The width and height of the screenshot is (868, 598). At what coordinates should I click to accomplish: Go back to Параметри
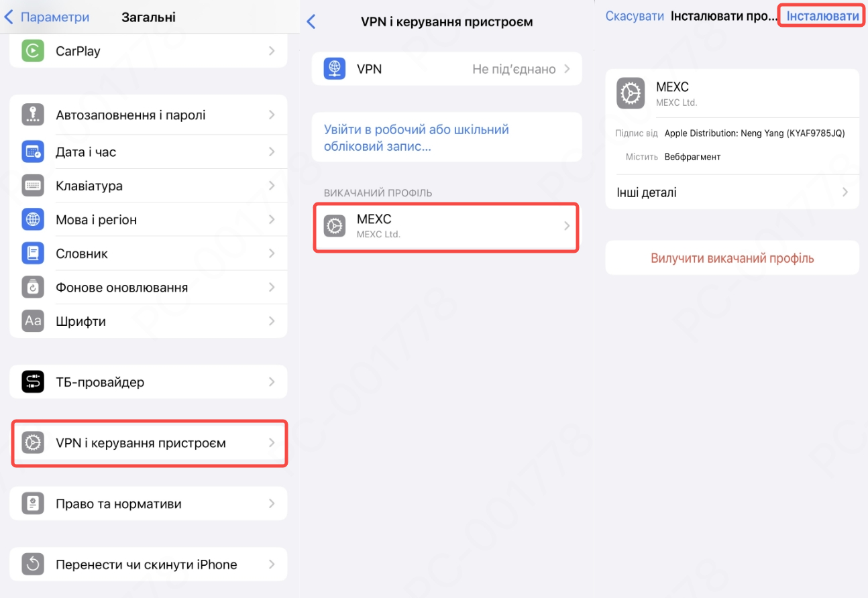[x=47, y=17]
